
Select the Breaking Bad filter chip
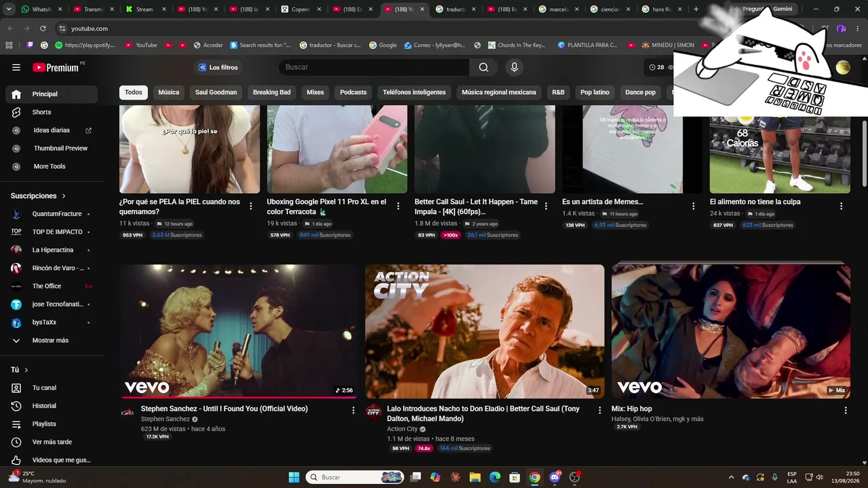pyautogui.click(x=272, y=92)
